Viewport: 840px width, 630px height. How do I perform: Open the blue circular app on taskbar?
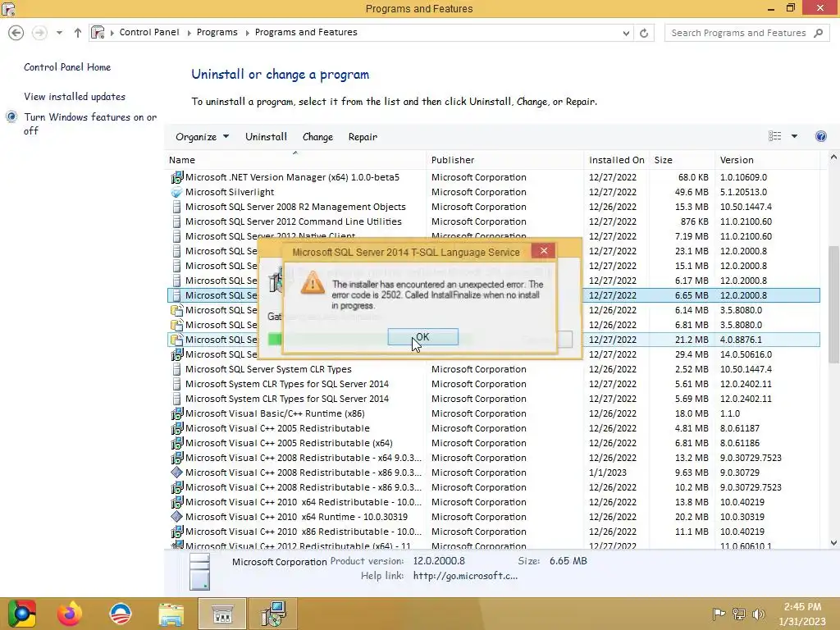121,614
